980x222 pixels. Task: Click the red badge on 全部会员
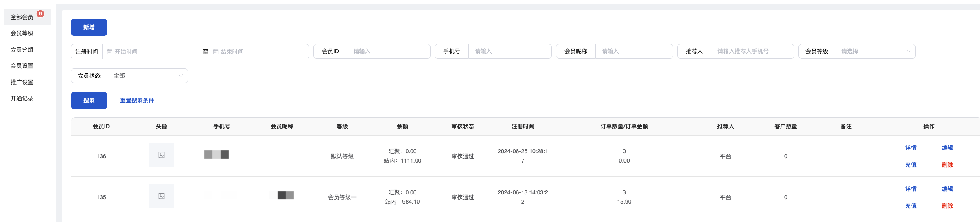pos(40,14)
